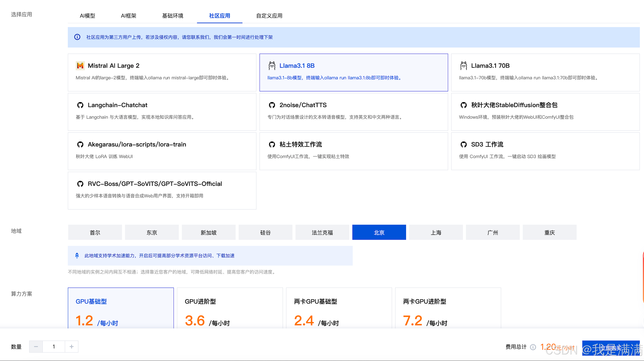Decrease quantity with the minus button

coord(36,347)
